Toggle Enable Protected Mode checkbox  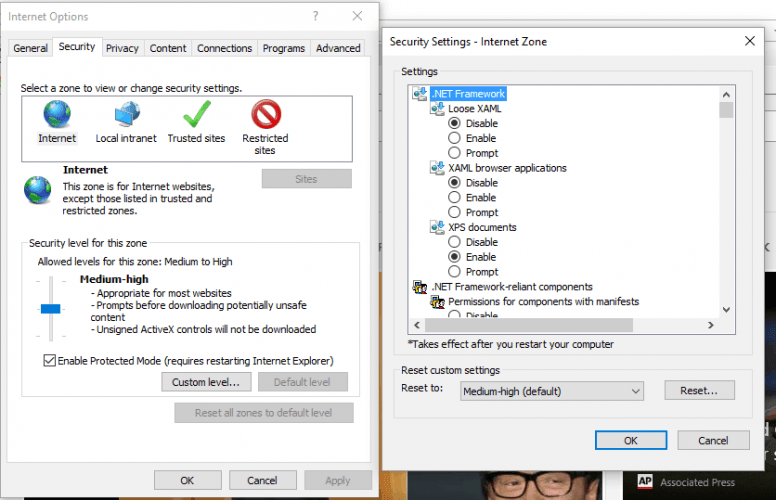click(x=49, y=360)
